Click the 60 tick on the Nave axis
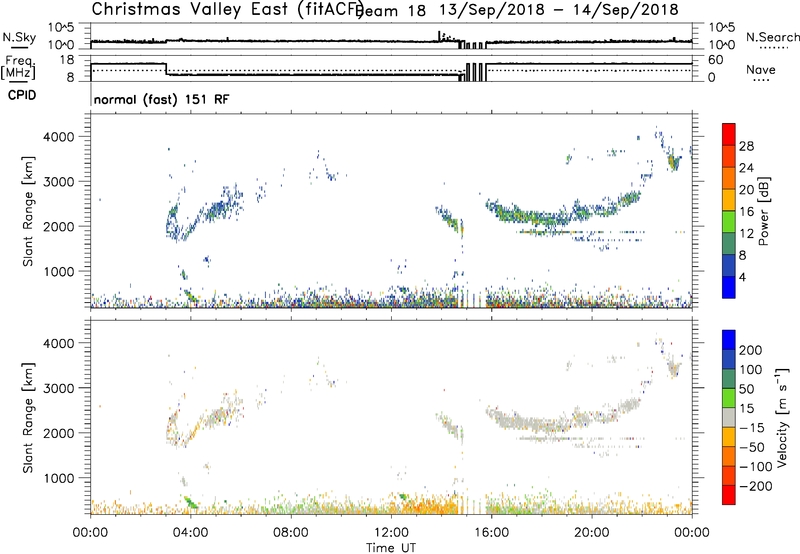Image resolution: width=800 pixels, height=554 pixels. pos(716,60)
